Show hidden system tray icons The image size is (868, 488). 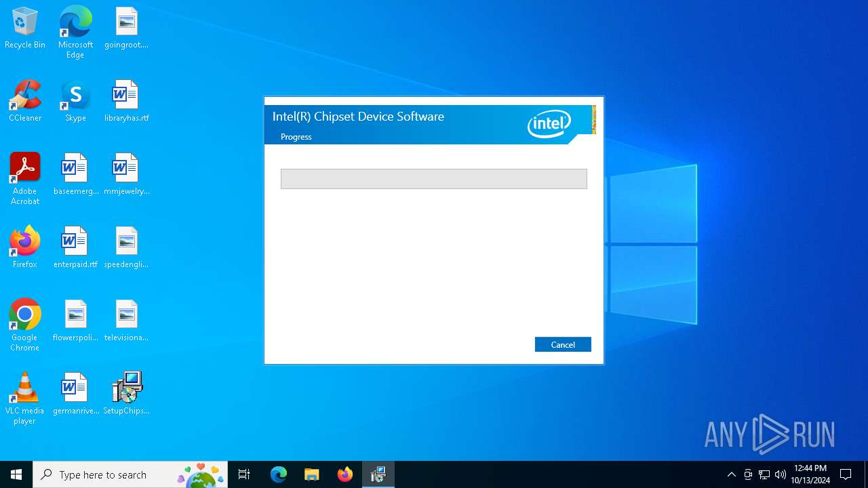(731, 474)
